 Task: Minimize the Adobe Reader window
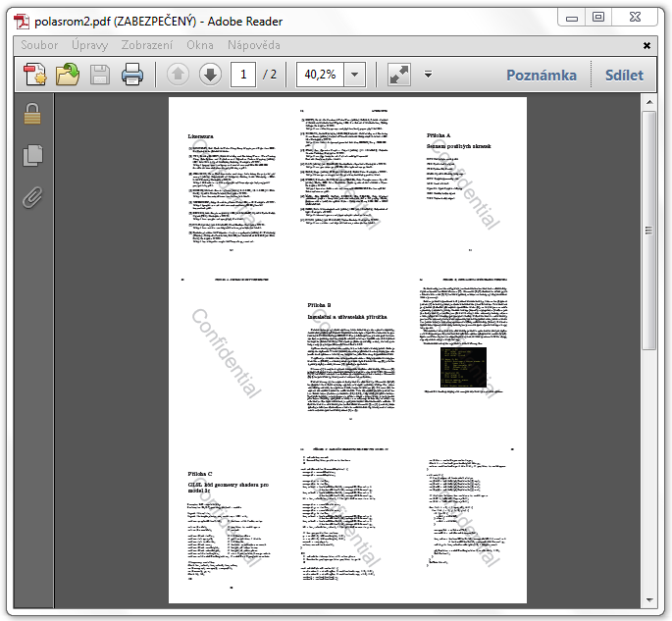(572, 18)
